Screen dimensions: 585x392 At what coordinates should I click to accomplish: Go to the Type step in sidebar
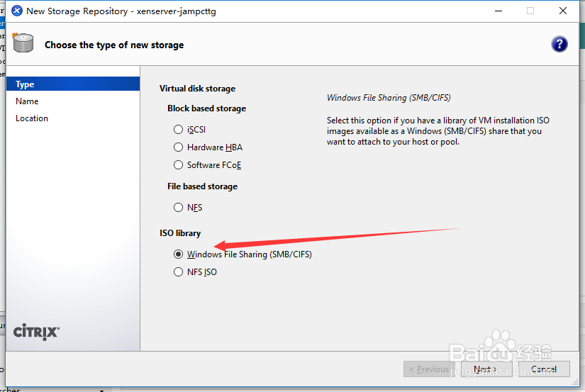[x=25, y=84]
